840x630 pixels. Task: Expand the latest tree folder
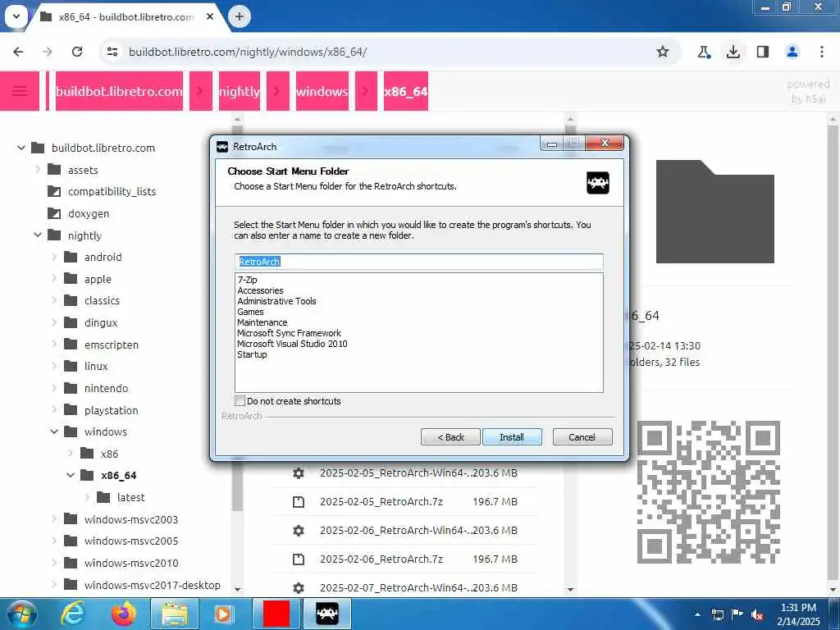pos(87,497)
